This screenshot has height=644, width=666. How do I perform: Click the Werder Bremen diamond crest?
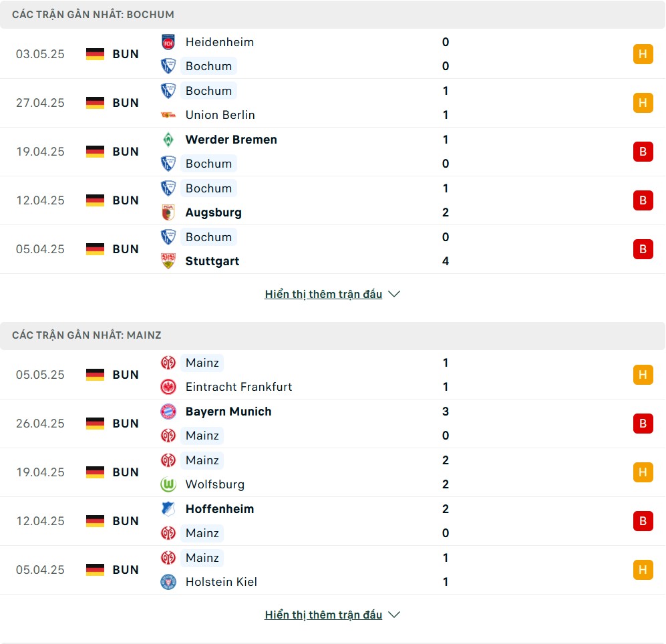168,140
